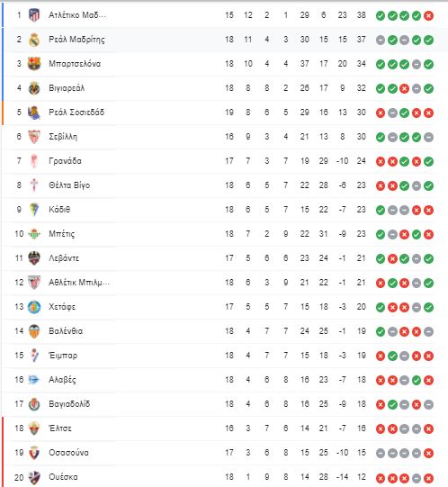Click Real Madrid's first grey draw indicator

click(x=381, y=40)
